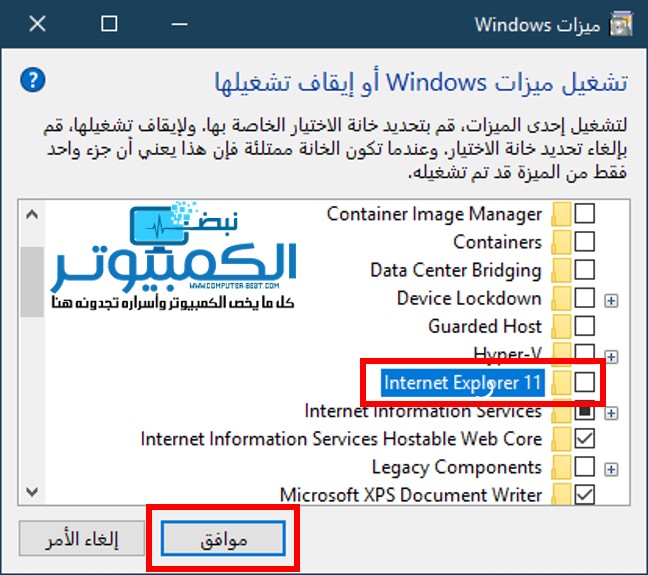The image size is (648, 575).
Task: Uncheck Internet Information Services Hostable Web Core
Action: 585,439
